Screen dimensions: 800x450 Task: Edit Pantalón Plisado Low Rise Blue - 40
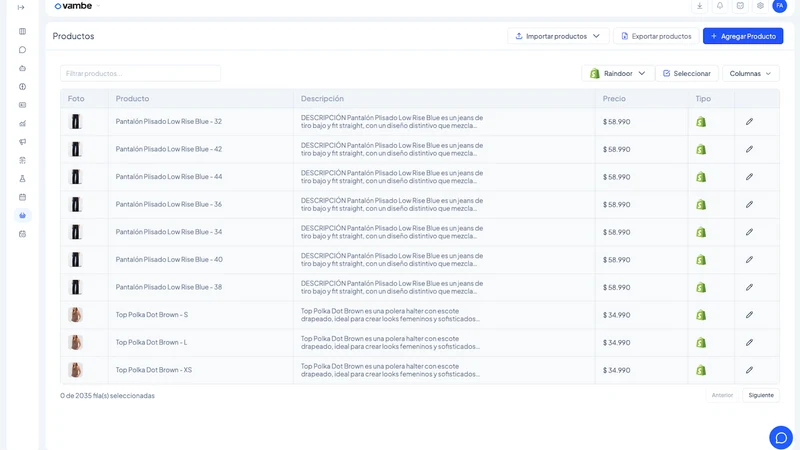pos(749,259)
